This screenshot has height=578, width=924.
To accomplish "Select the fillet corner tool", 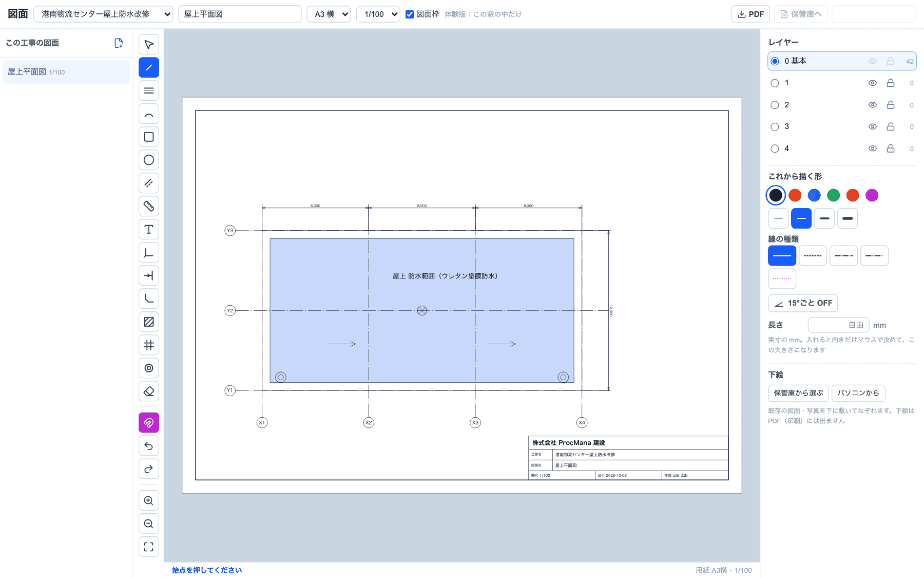I will pos(148,299).
